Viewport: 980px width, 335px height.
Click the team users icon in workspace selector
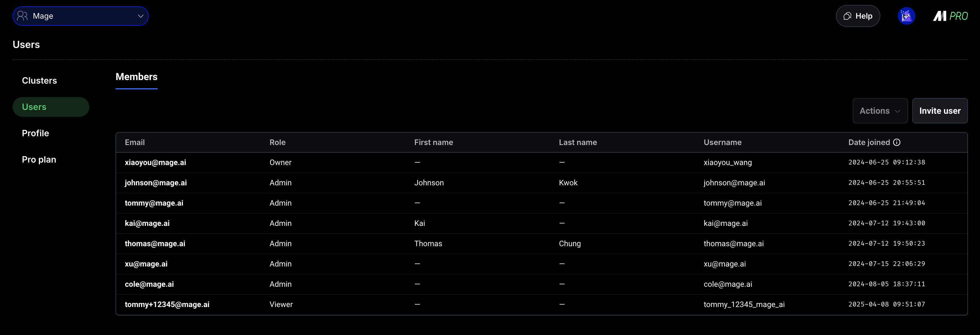coord(22,16)
